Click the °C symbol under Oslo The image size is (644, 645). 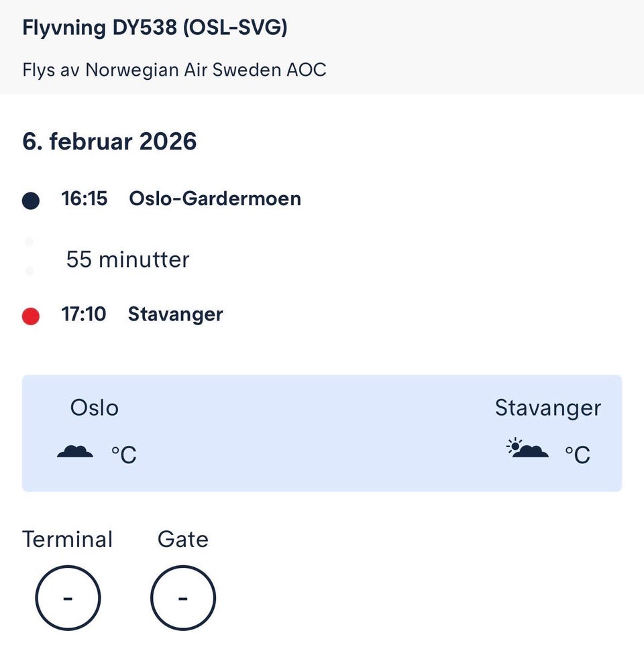click(x=124, y=455)
